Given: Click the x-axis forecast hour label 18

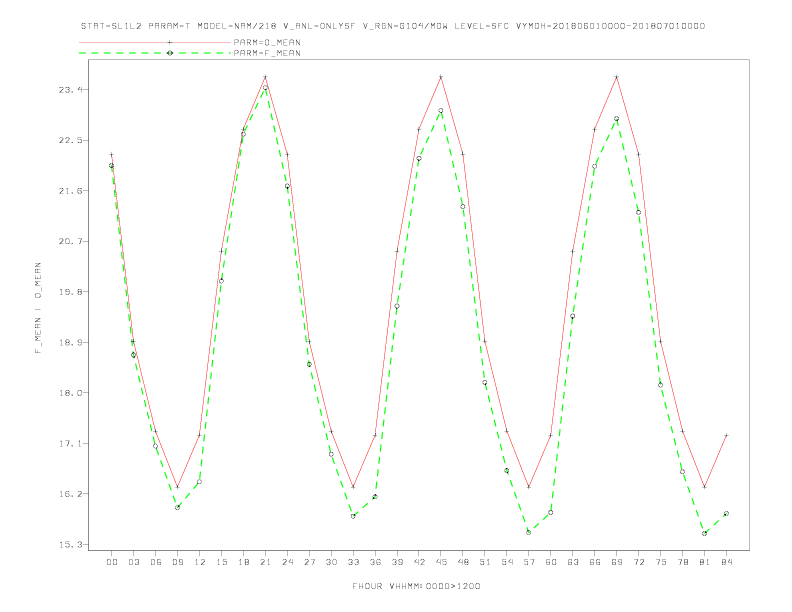Looking at the screenshot, I should point(243,562).
